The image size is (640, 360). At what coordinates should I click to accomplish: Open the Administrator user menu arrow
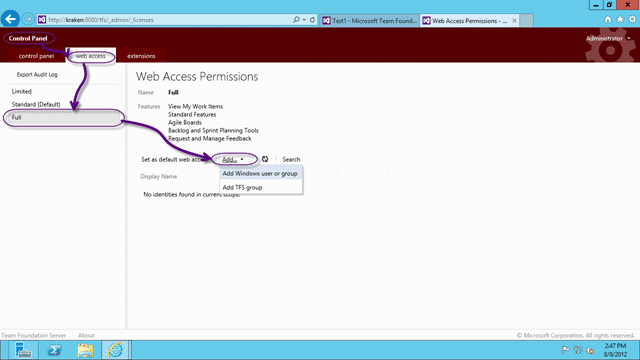629,38
